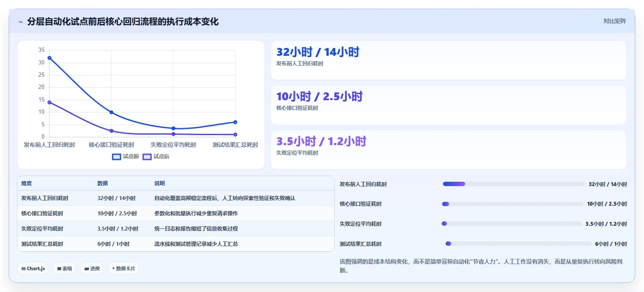Image resolution: width=644 pixels, height=292 pixels.
Task: Click 试点前 point over 核心接口验证耗时
Action: click(x=111, y=112)
